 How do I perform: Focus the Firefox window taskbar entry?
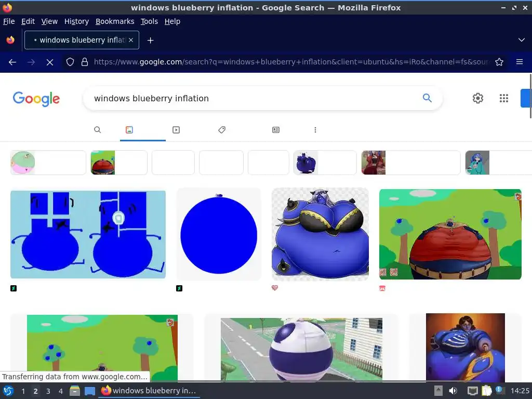(x=149, y=391)
